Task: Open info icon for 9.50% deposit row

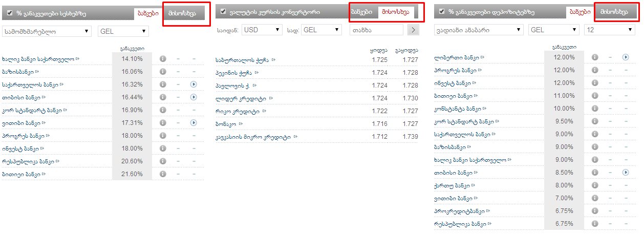Action: pyautogui.click(x=595, y=121)
